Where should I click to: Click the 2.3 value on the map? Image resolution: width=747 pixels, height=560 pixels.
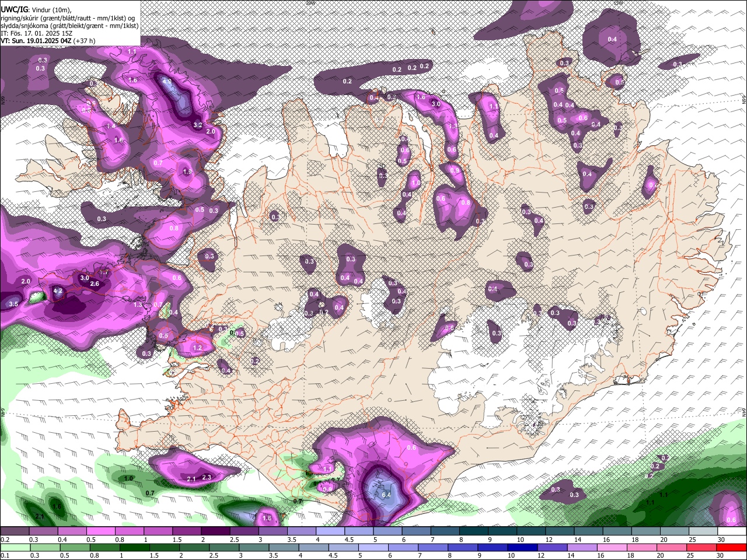(x=206, y=477)
